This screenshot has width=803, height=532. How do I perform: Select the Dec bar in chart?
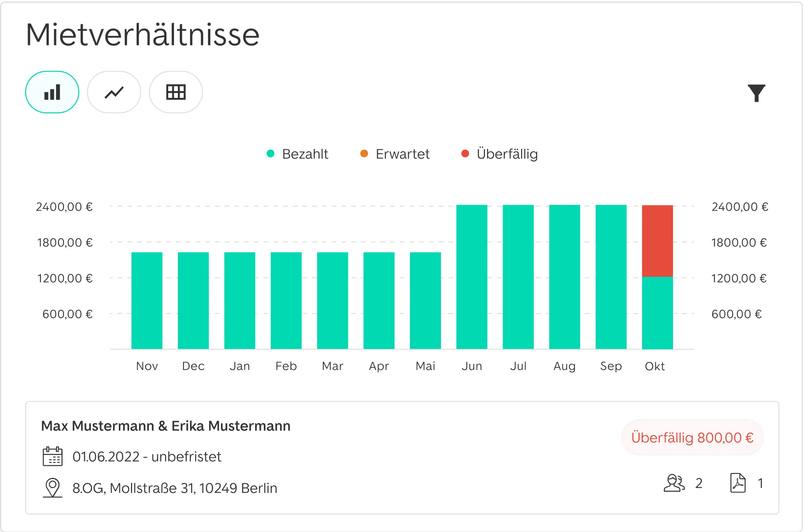[x=193, y=301]
